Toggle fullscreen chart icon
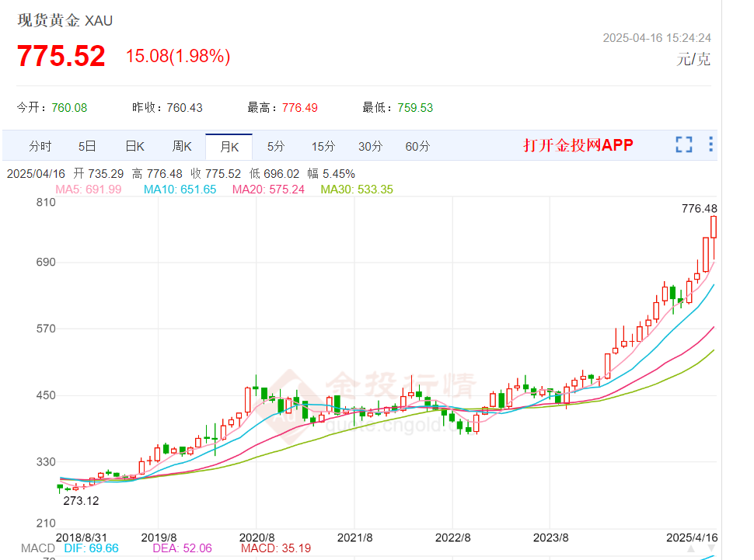Image resolution: width=754 pixels, height=560 pixels. [x=684, y=144]
